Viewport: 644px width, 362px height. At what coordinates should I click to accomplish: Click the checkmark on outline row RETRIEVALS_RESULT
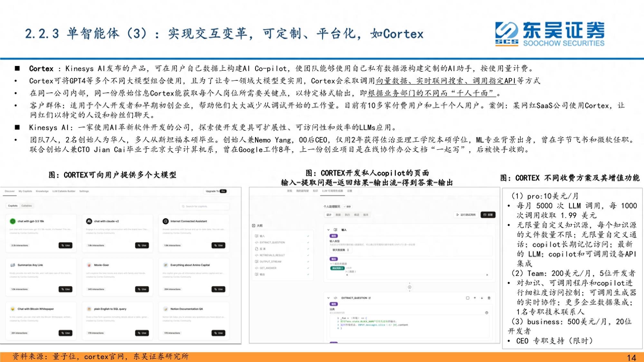click(308, 255)
